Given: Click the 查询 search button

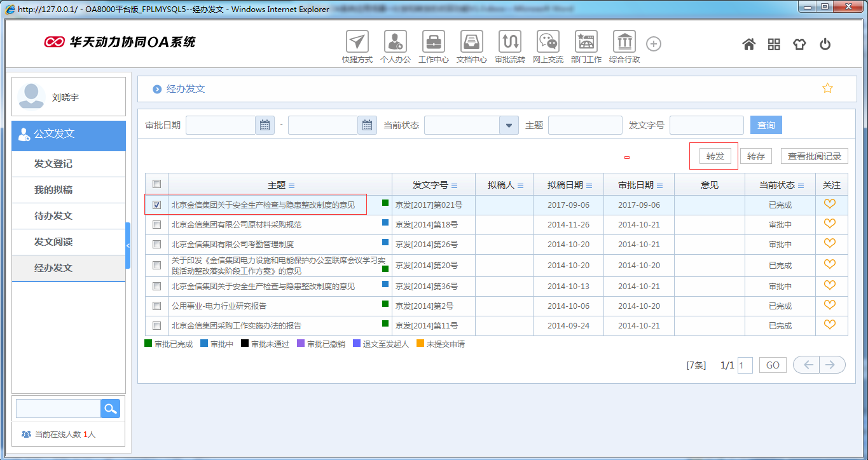Looking at the screenshot, I should click(x=766, y=125).
